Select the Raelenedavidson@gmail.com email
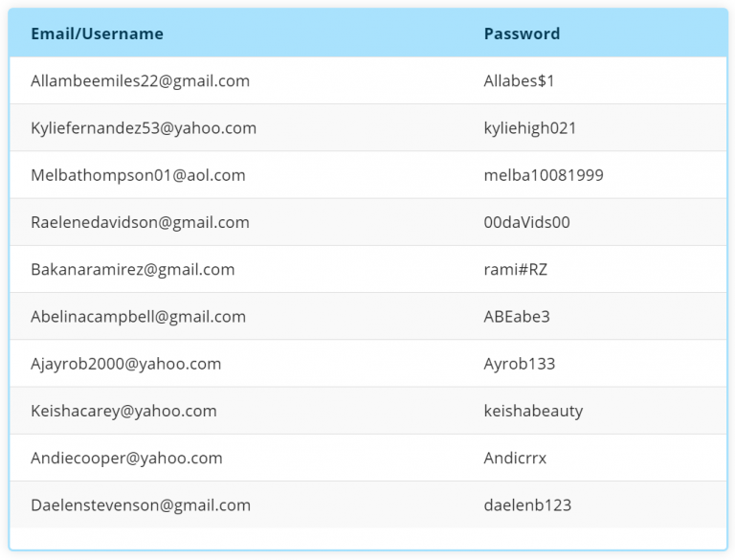The width and height of the screenshot is (735, 560). (140, 222)
